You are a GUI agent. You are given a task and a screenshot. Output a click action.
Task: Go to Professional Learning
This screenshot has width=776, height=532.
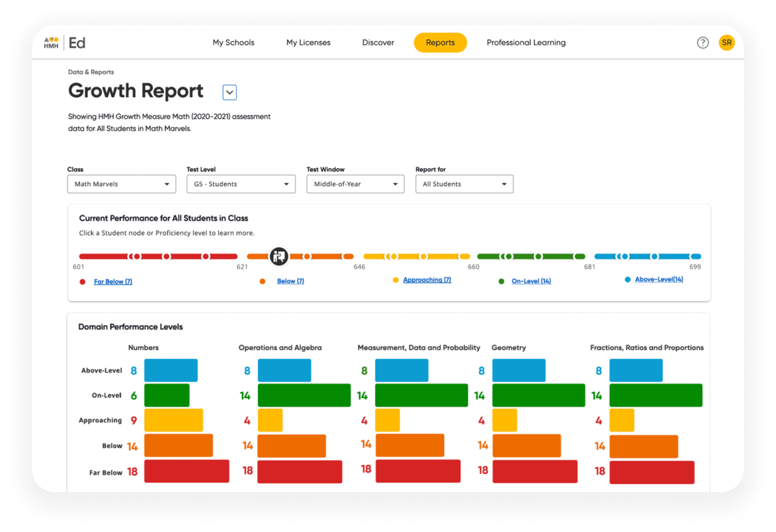point(526,42)
